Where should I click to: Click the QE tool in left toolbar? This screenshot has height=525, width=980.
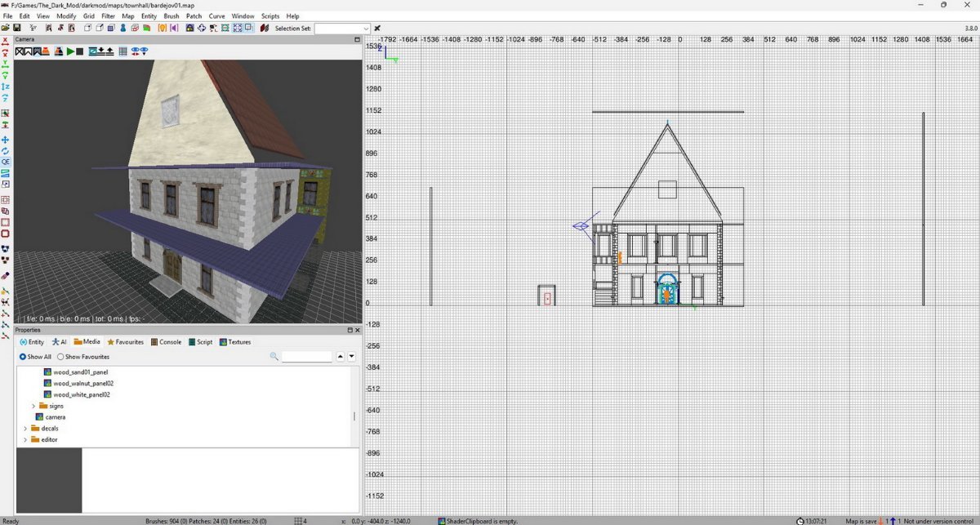(x=6, y=162)
